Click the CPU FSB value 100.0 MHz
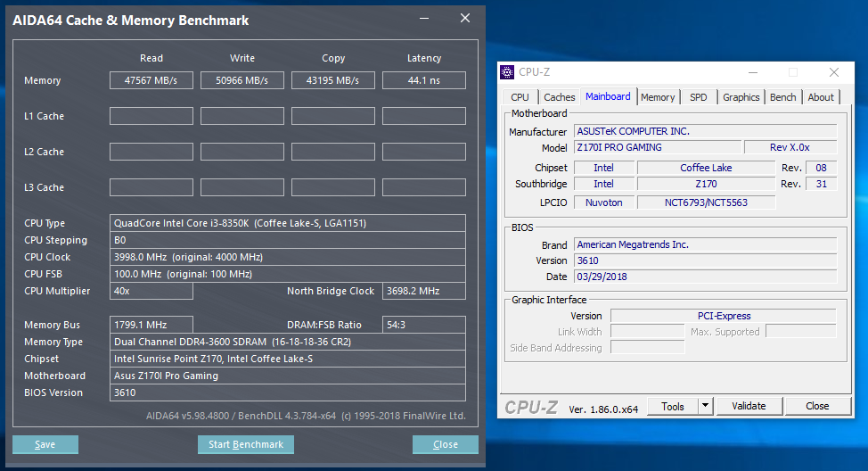 tap(287, 274)
